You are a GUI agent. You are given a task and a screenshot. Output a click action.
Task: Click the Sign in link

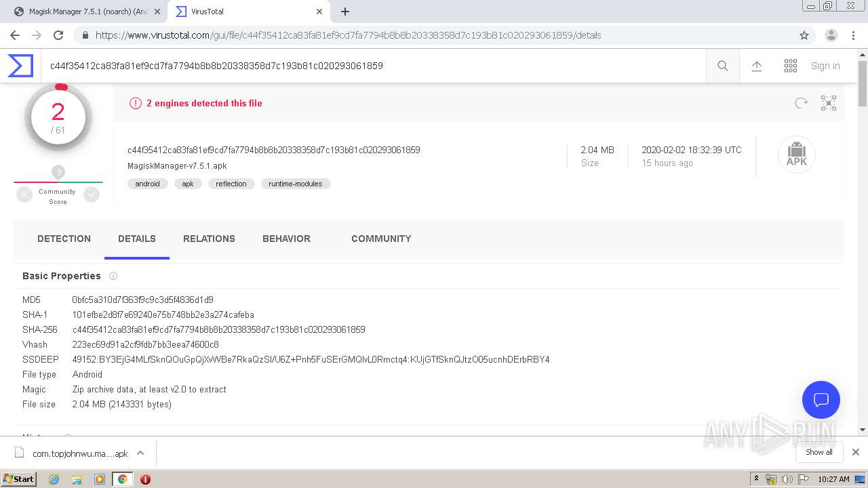click(825, 66)
